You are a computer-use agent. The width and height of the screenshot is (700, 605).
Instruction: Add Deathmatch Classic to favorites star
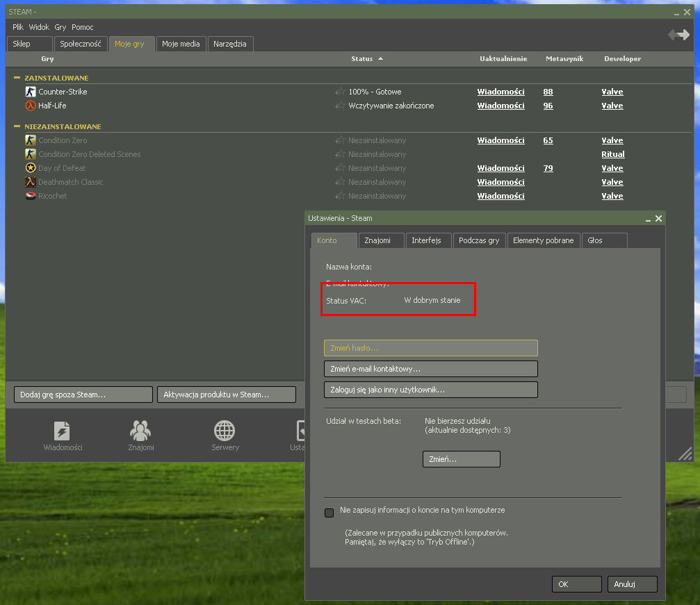pyautogui.click(x=340, y=182)
